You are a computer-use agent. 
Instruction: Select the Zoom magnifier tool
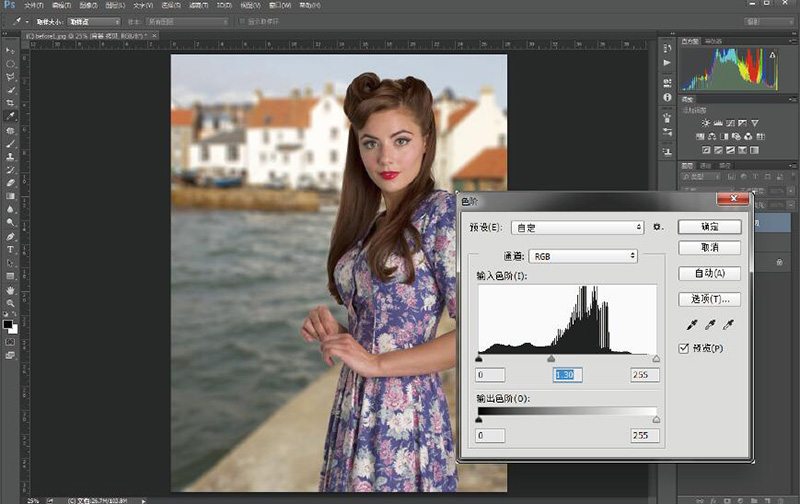10,303
